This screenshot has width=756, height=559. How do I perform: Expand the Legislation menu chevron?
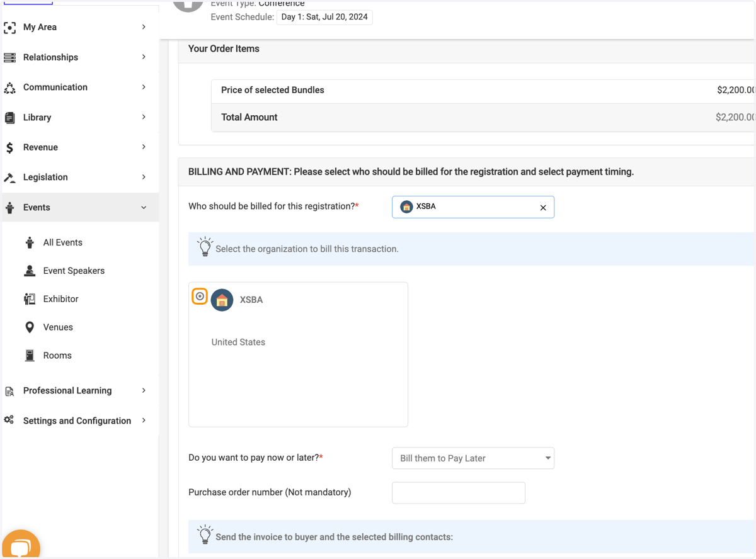point(144,177)
